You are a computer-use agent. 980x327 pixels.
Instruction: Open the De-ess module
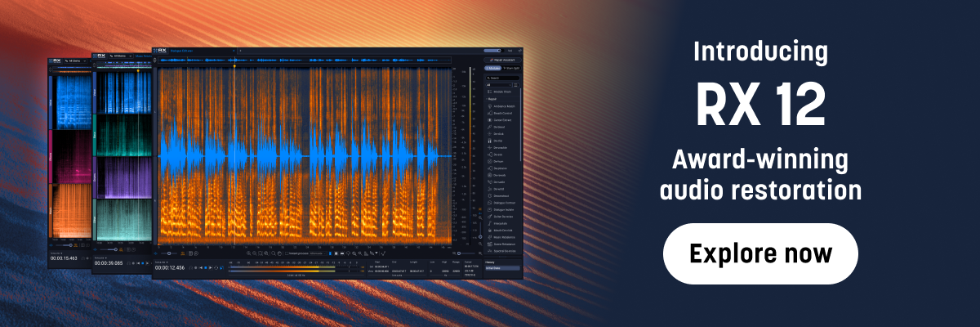tap(497, 155)
